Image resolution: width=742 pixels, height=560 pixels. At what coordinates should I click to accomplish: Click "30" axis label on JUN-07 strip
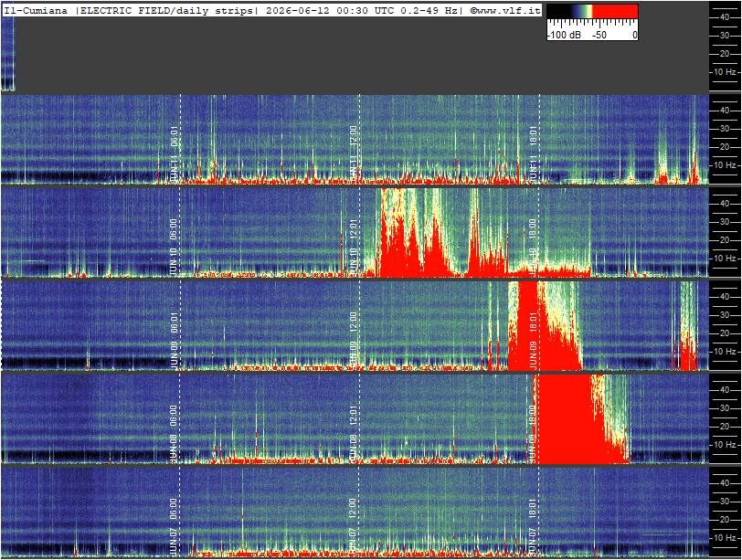point(725,502)
